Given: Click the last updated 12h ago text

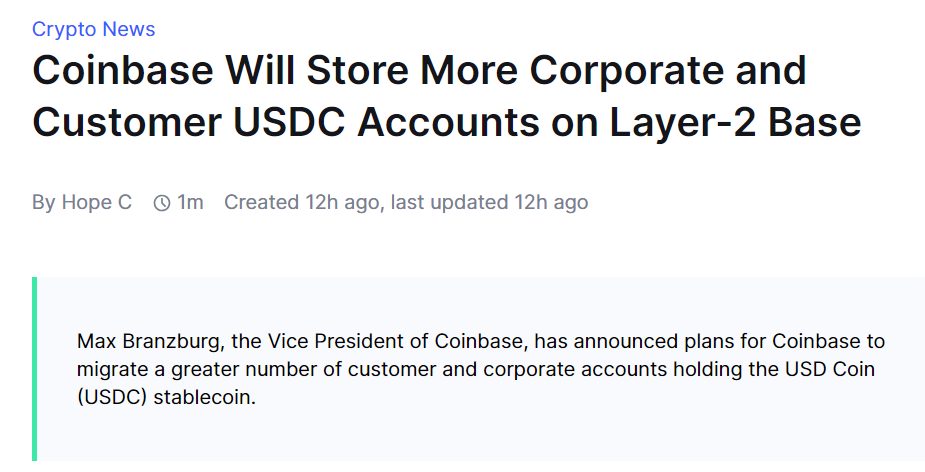Looking at the screenshot, I should point(489,202).
